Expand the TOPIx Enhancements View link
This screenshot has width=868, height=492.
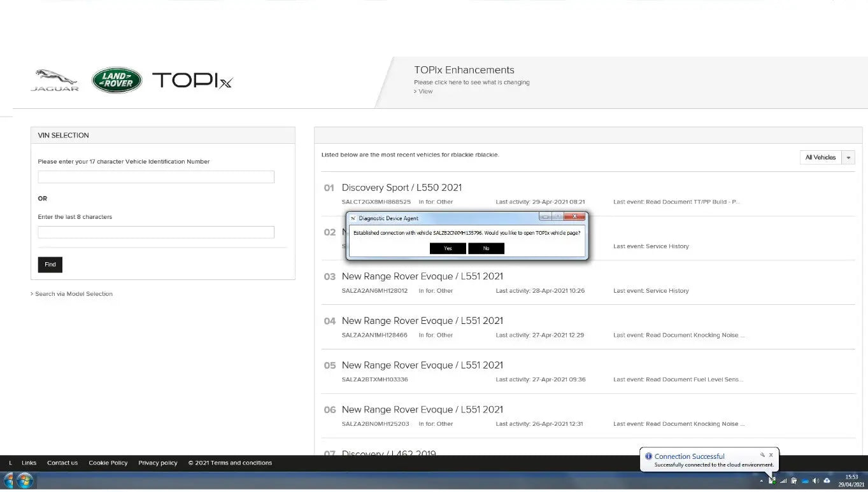click(425, 92)
